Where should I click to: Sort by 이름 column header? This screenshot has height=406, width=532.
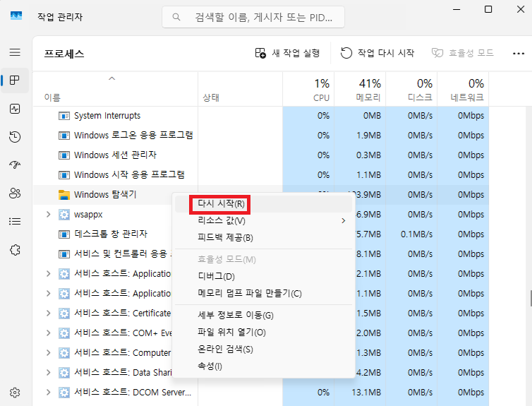point(115,89)
